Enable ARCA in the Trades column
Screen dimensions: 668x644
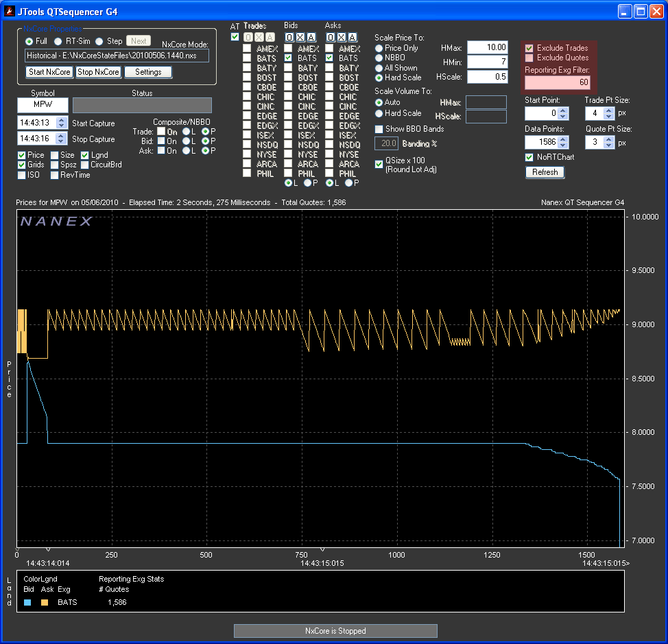pos(247,163)
